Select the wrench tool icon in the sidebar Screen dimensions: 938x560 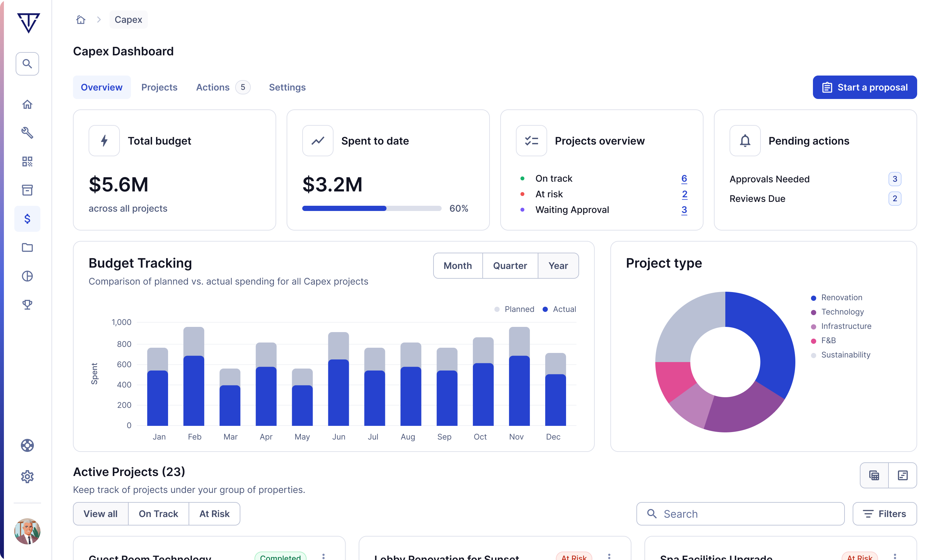[x=27, y=133]
